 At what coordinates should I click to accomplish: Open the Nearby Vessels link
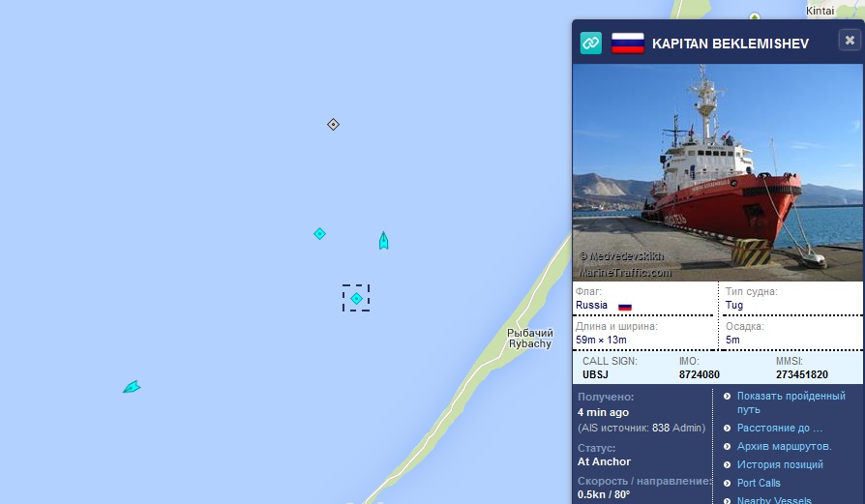click(774, 499)
